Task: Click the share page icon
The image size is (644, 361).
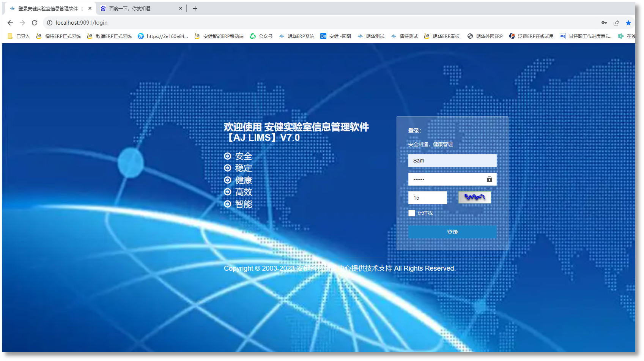Action: pyautogui.click(x=616, y=23)
